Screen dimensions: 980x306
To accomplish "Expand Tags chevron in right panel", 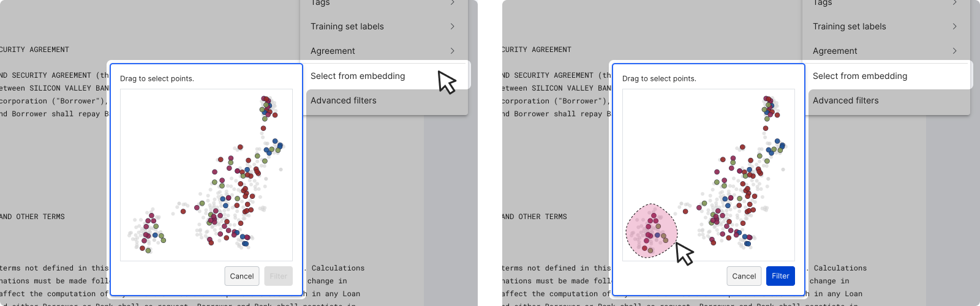I will [955, 2].
